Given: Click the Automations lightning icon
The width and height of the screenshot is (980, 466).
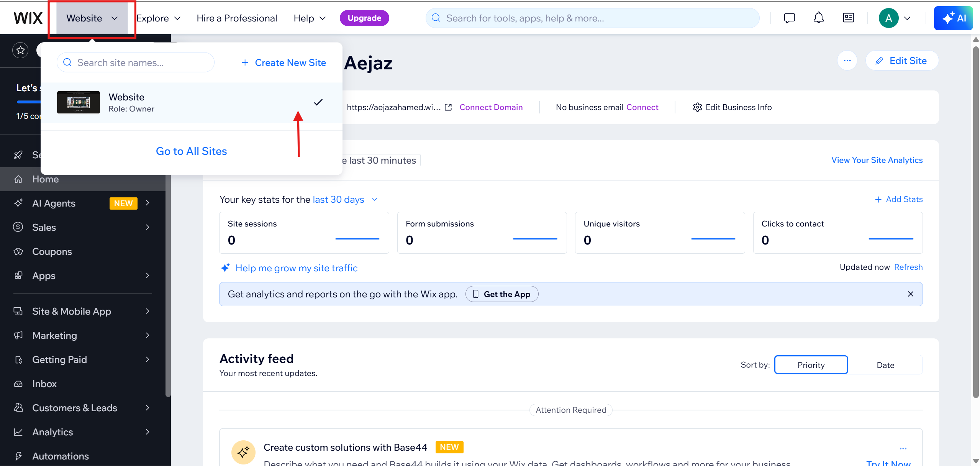Looking at the screenshot, I should click(x=18, y=456).
